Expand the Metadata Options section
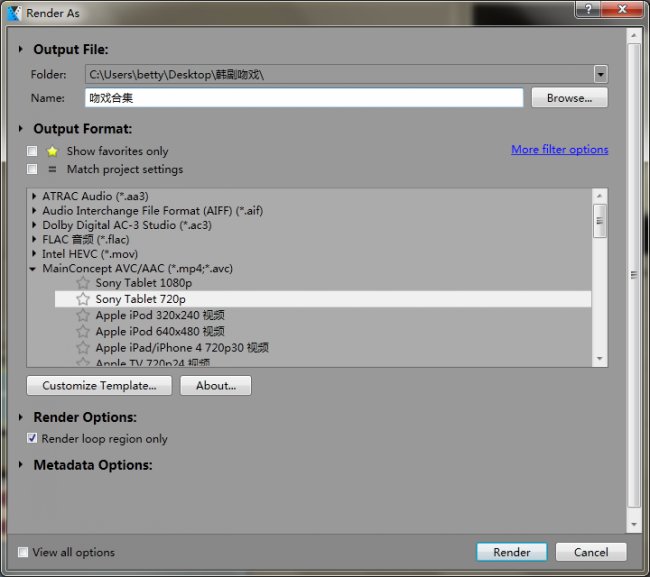The height and width of the screenshot is (577, 650). (x=22, y=465)
